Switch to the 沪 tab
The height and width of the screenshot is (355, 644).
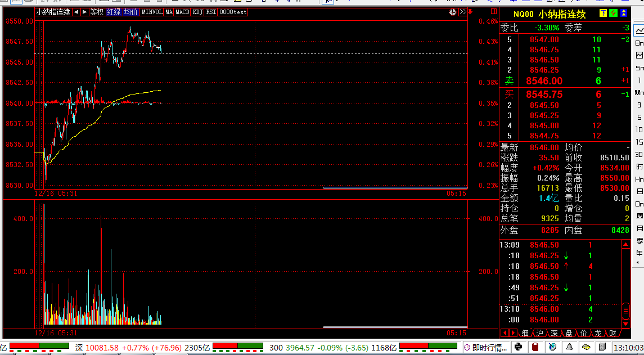(540, 333)
